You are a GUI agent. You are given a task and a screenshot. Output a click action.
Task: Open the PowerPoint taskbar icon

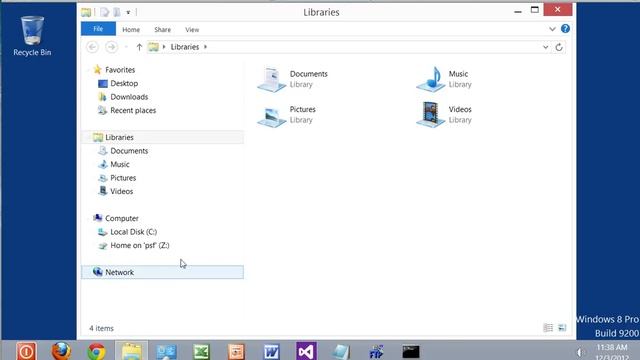point(236,351)
